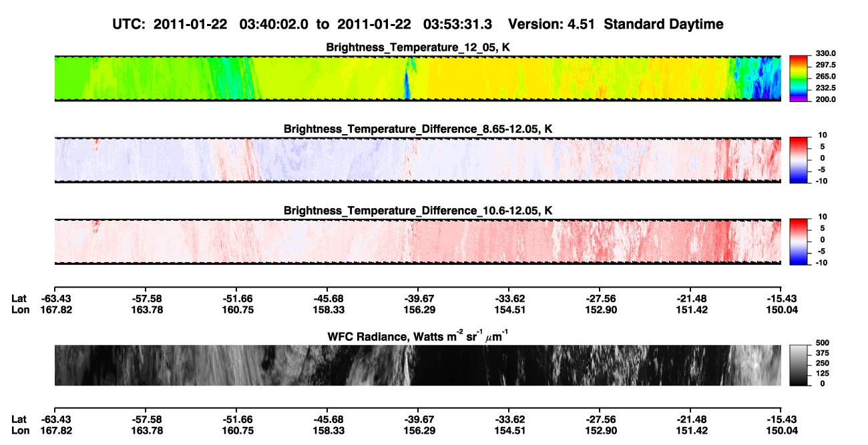The height and width of the screenshot is (445, 868).
Task: Click longitude '163.78' under the WFC Radiance image
Action: (146, 429)
